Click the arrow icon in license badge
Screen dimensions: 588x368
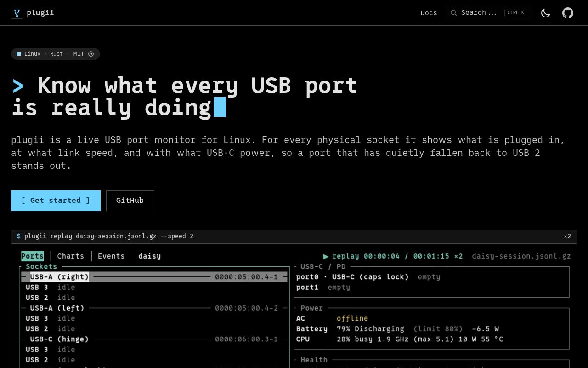91,54
